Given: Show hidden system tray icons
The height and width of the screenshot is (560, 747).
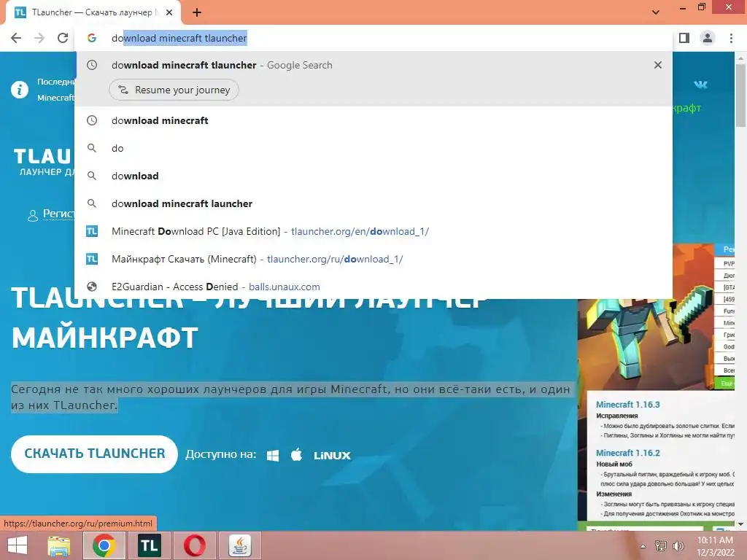Looking at the screenshot, I should point(643,546).
